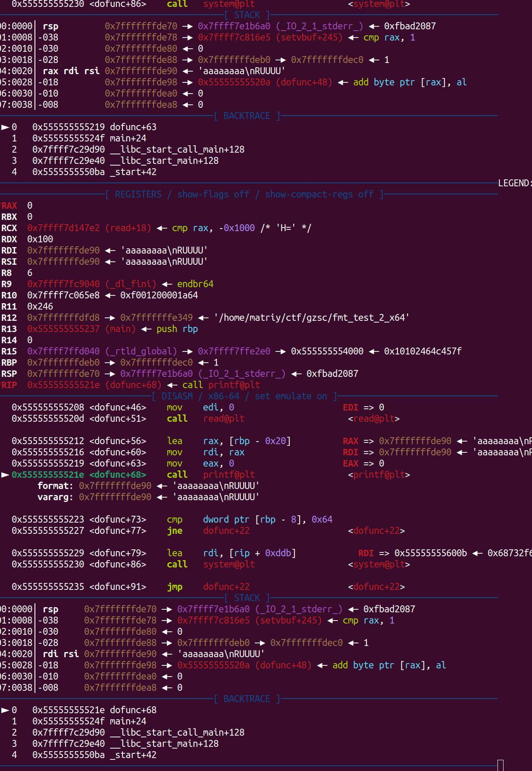Click the jmp dofunc+22 instruction at dofunc+91
Image resolution: width=532 pixels, height=771 pixels.
[x=208, y=587]
